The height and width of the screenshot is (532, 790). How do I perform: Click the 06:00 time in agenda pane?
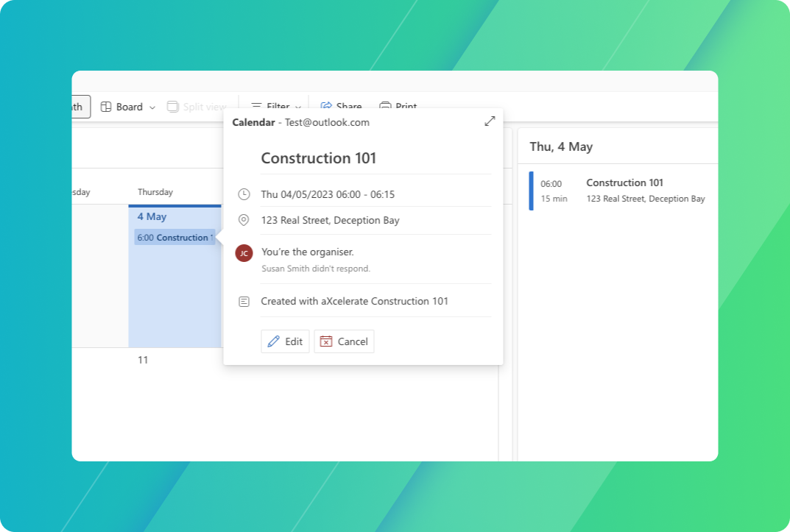click(551, 184)
